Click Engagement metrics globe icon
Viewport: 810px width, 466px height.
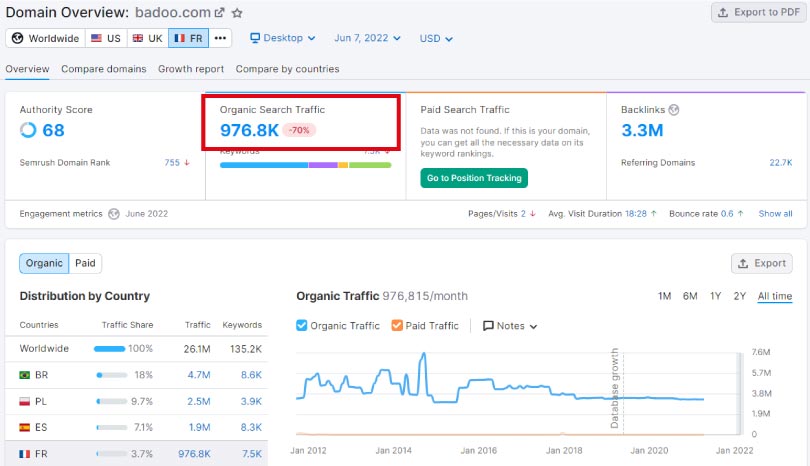[114, 214]
